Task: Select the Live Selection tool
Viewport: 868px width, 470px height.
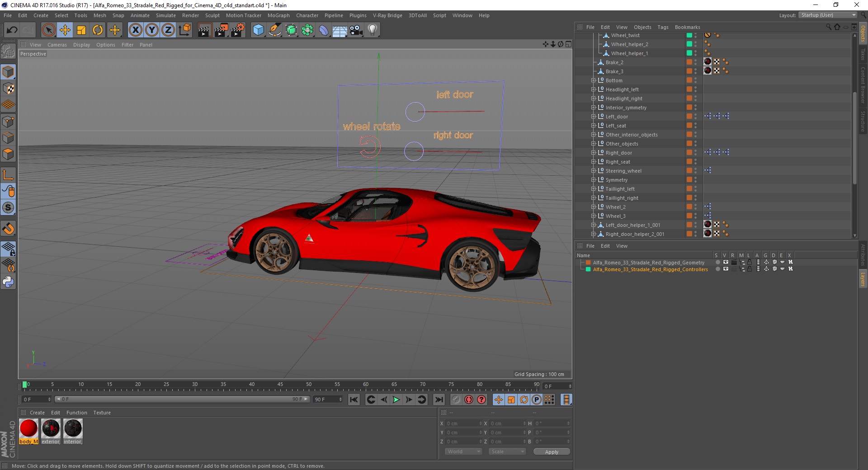Action: [x=48, y=30]
